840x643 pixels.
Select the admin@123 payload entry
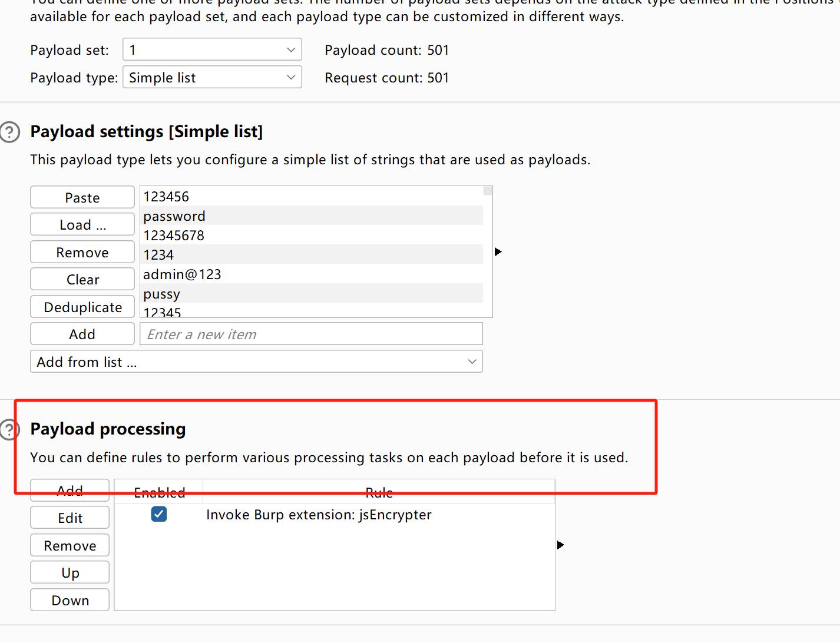tap(311, 274)
